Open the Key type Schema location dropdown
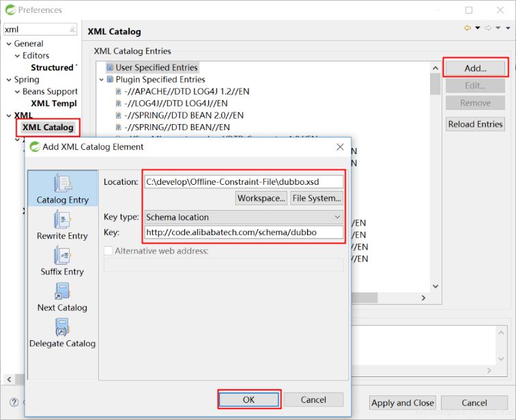 [244, 217]
